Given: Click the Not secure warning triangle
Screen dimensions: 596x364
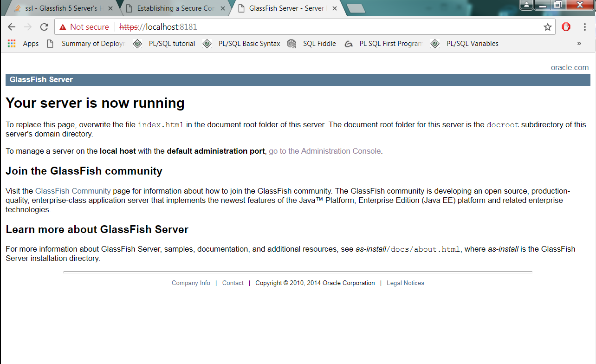Looking at the screenshot, I should point(63,27).
